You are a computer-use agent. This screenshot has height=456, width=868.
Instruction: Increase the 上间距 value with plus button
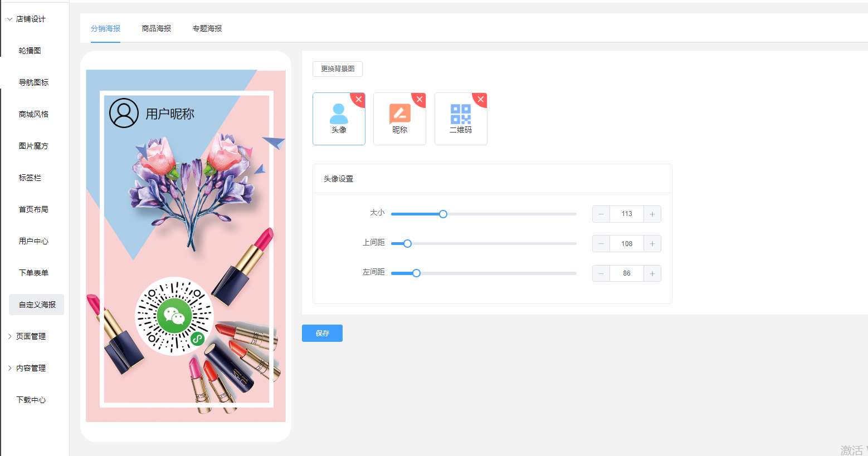pos(652,243)
